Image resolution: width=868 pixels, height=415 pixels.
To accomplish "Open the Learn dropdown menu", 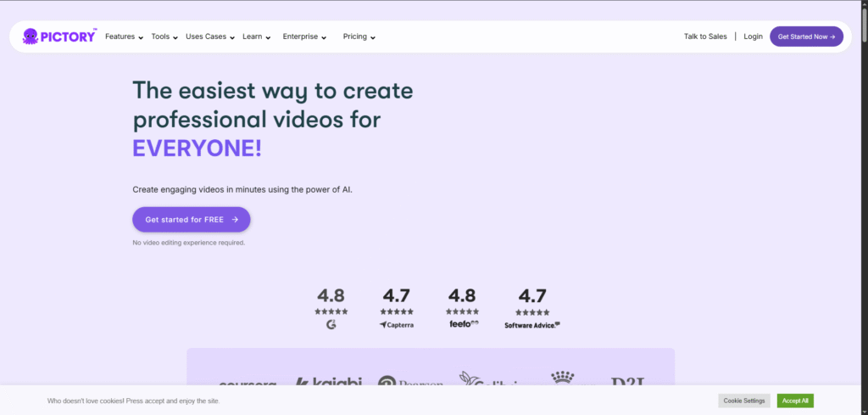I will [x=256, y=36].
